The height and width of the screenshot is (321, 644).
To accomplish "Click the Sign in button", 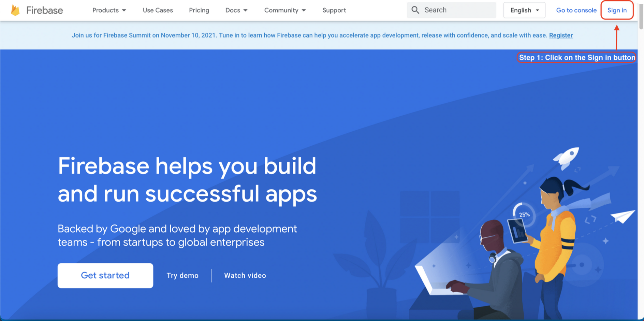I will pos(617,10).
